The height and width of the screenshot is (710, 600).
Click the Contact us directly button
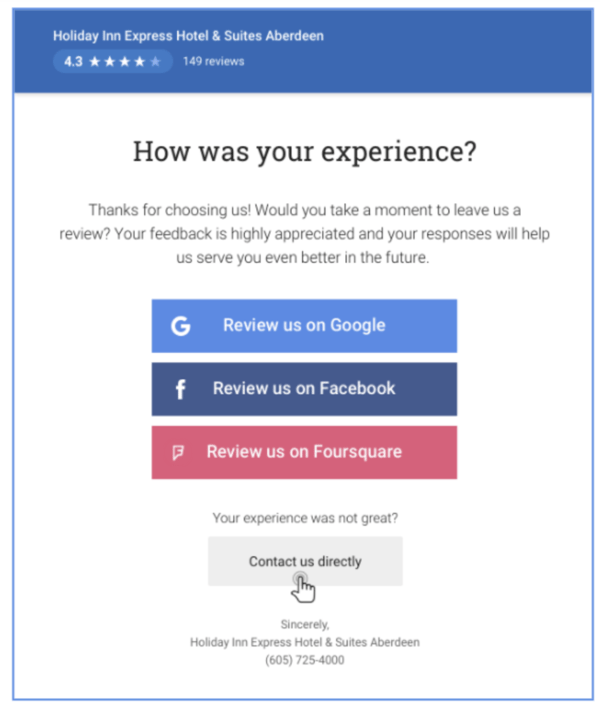coord(305,561)
